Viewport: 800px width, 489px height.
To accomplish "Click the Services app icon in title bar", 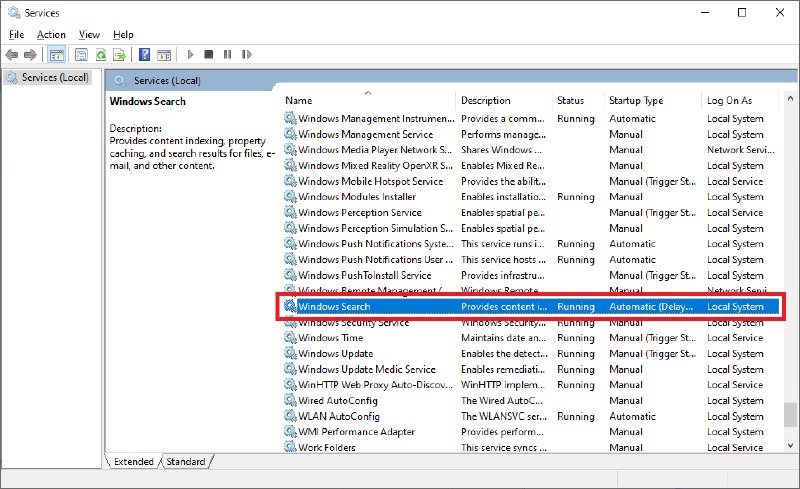I will point(14,12).
